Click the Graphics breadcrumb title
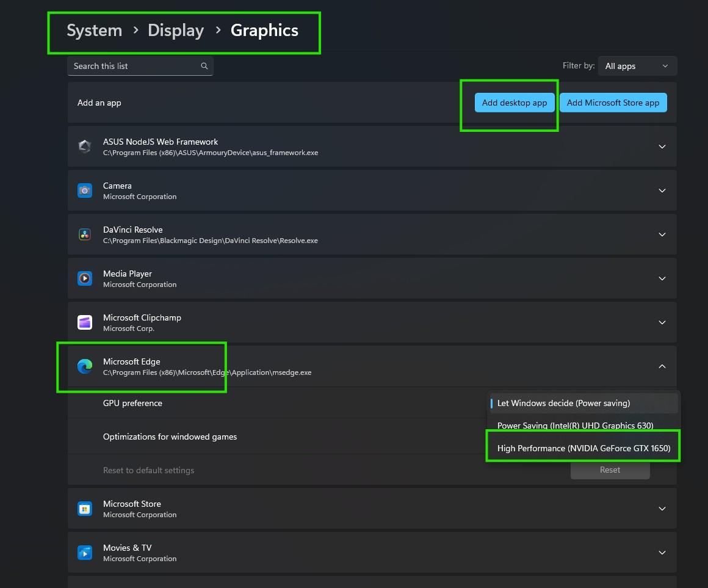The image size is (708, 588). pyautogui.click(x=265, y=31)
